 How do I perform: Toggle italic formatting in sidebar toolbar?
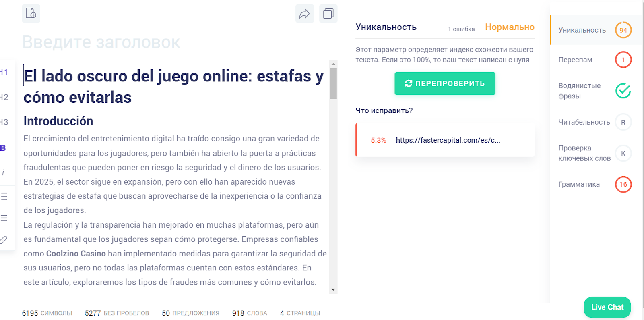coord(3,173)
